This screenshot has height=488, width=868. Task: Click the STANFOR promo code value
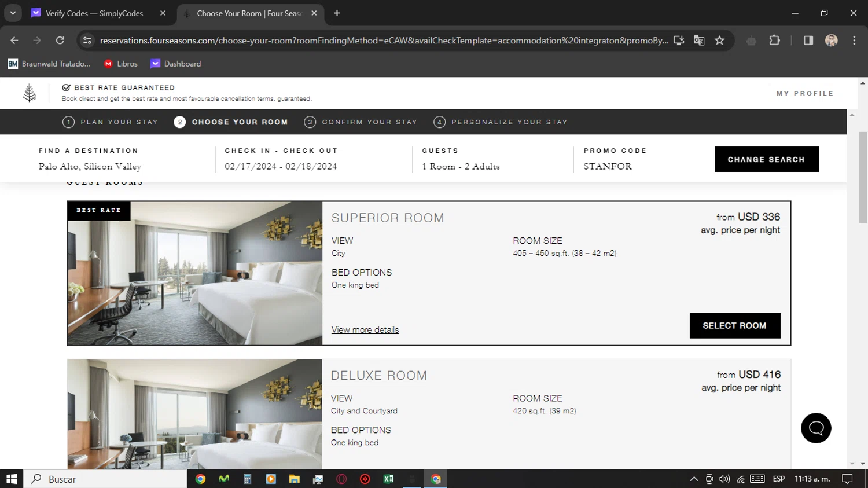608,166
